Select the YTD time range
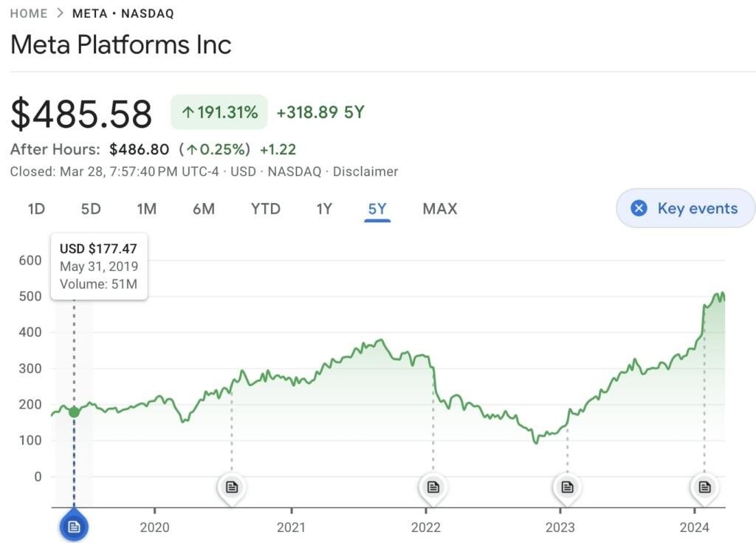This screenshot has width=756, height=543. click(x=266, y=209)
